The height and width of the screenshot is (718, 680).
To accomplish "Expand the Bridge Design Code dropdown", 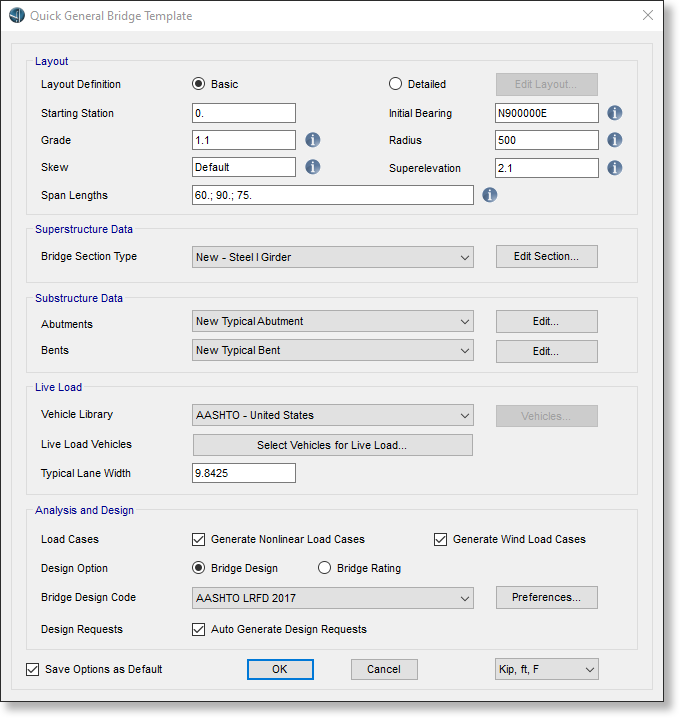I will pyautogui.click(x=332, y=598).
